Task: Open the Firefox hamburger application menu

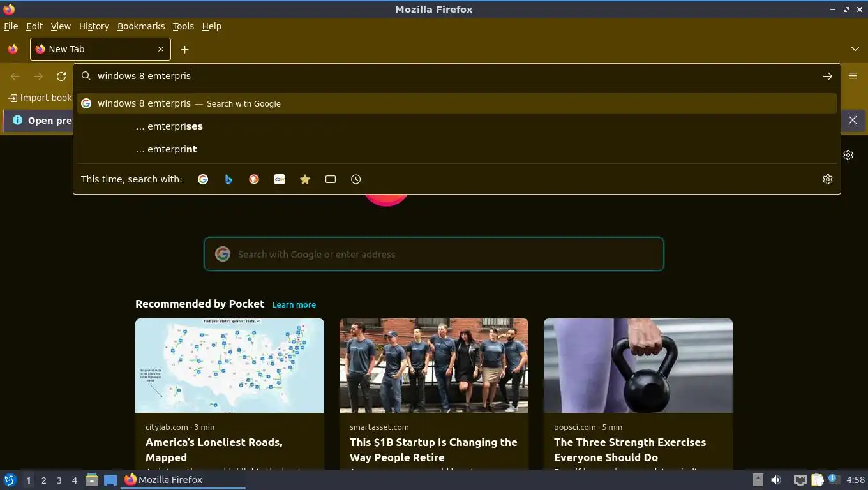Action: point(853,75)
